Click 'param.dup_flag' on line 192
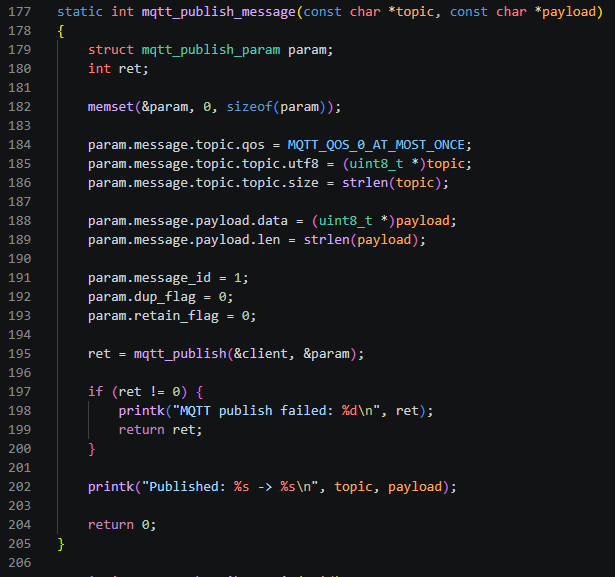 (142, 297)
